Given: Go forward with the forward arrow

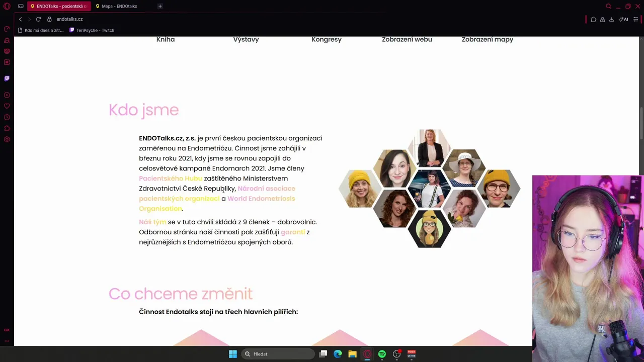Looking at the screenshot, I should [x=29, y=19].
